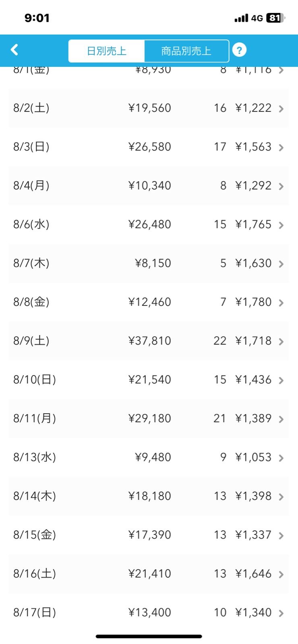Tap the cellular signal bars icon
The height and width of the screenshot is (644, 298).
tap(241, 19)
